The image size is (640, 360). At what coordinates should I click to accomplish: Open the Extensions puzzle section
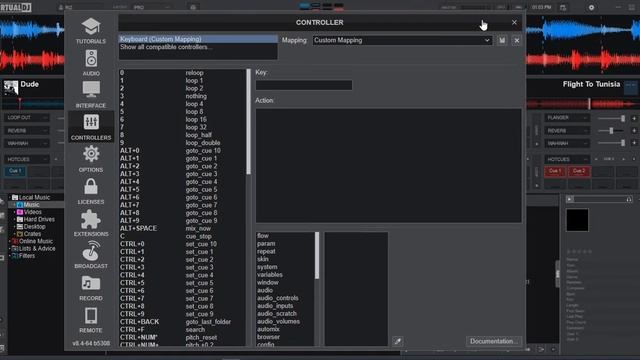tap(91, 223)
